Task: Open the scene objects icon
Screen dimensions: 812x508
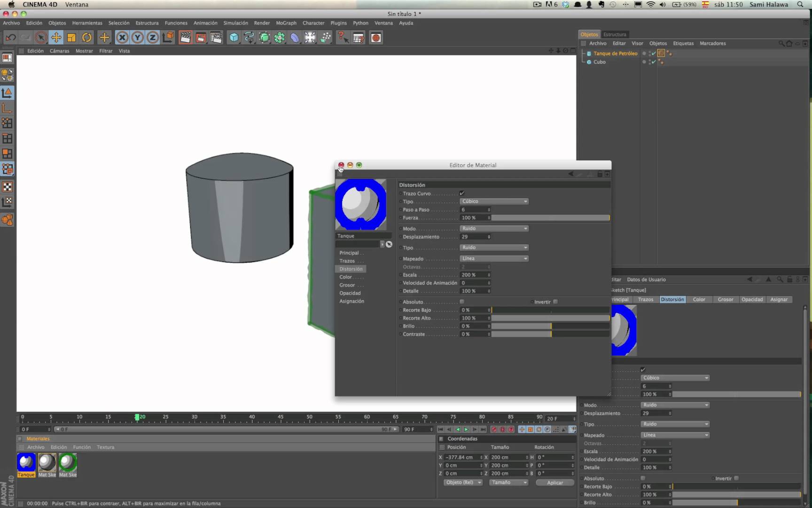Action: 310,38
